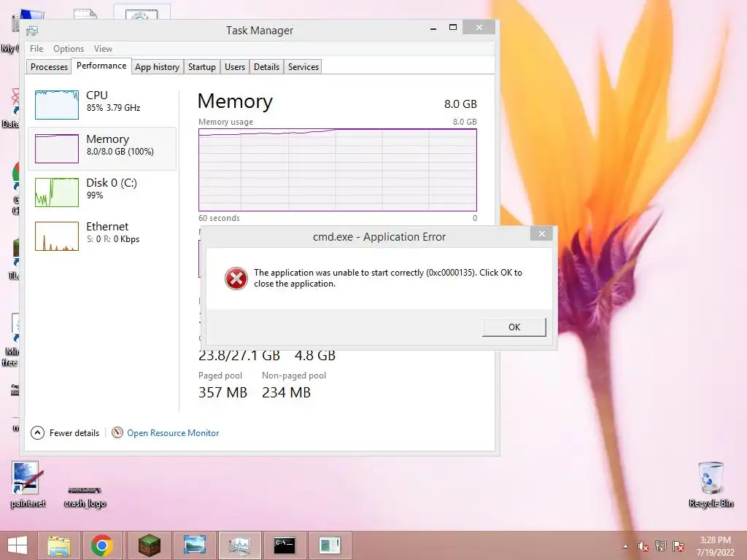Select the Performance tab
The image size is (747, 560).
tap(101, 66)
